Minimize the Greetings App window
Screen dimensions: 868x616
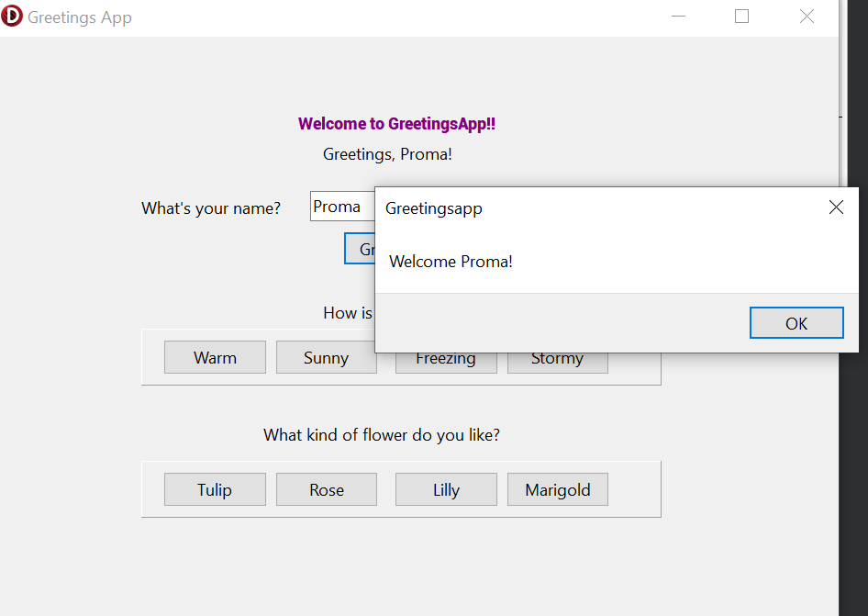[678, 16]
